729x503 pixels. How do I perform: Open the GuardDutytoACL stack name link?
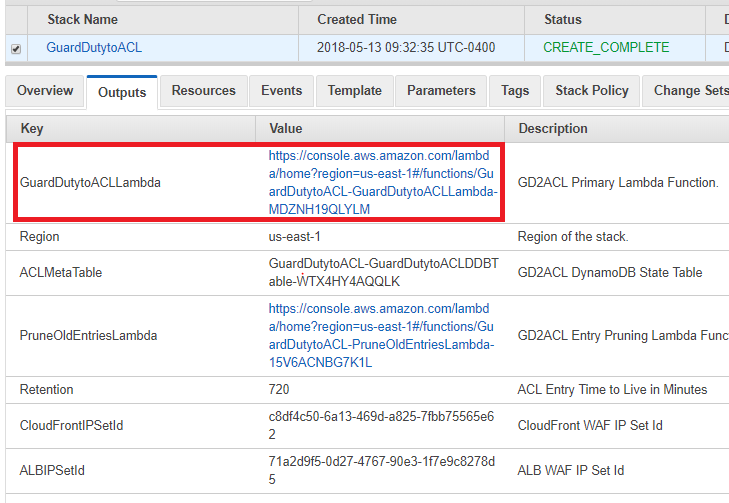point(94,47)
